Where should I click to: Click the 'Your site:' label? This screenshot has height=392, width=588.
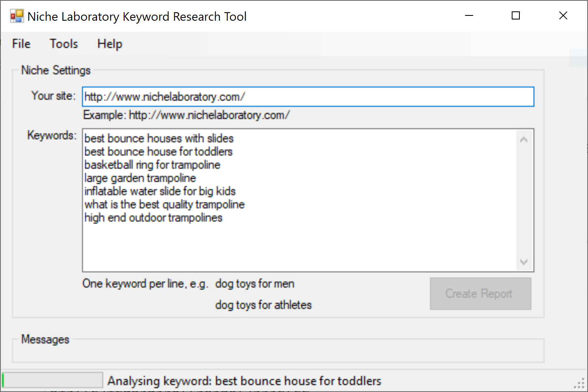54,96
